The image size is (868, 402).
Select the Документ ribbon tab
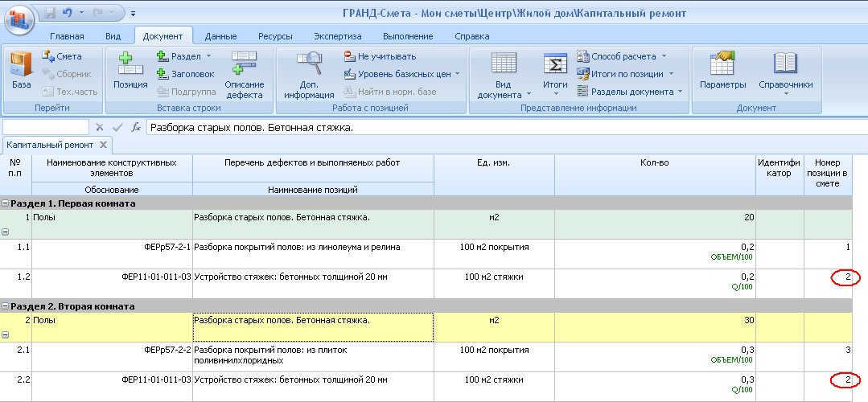pos(162,36)
